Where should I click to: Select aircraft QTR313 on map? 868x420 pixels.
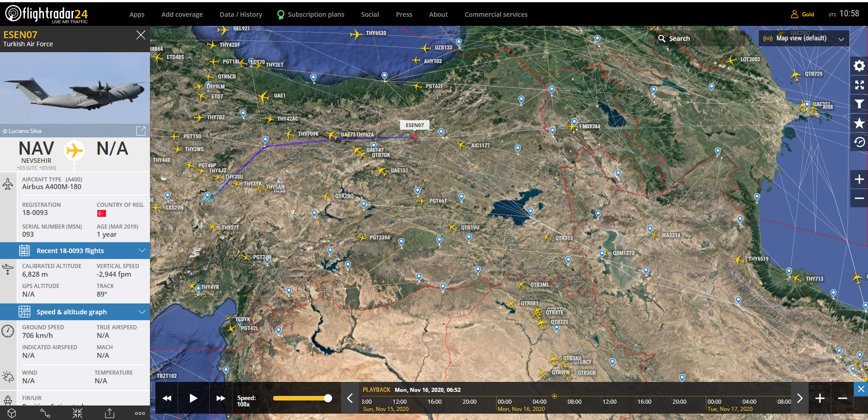(x=547, y=238)
